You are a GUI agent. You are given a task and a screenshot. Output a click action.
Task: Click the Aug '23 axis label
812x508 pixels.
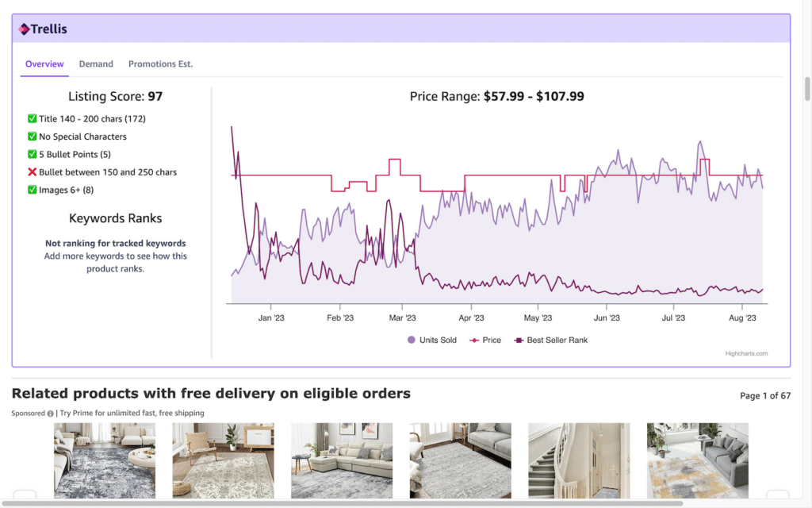pos(742,317)
